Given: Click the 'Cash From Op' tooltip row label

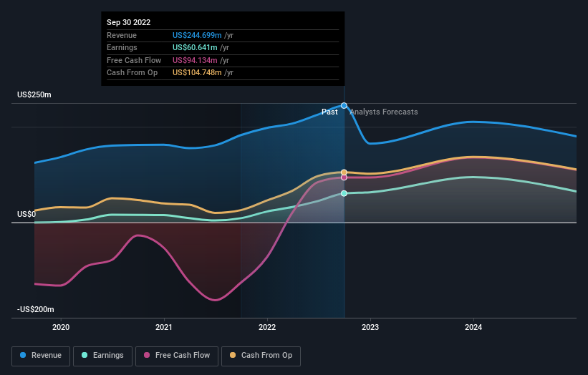Looking at the screenshot, I should pyautogui.click(x=132, y=73).
